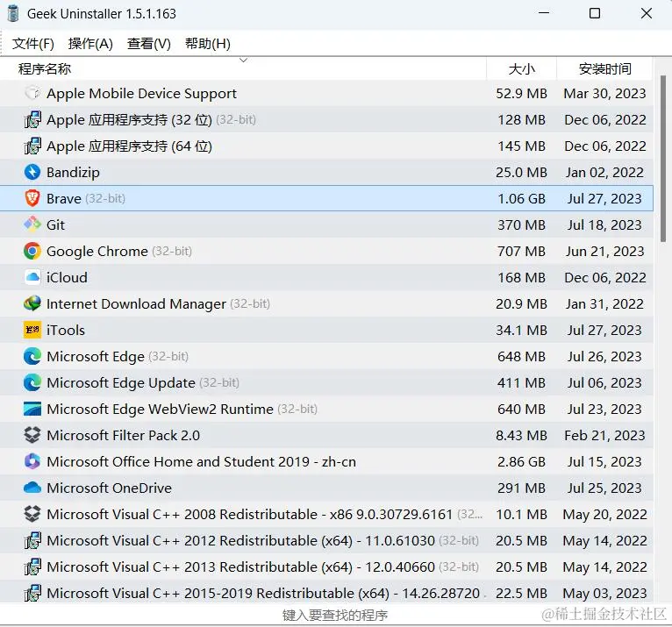Maximize the Geek Uninstaller window
Viewport: 672px width, 627px height.
(595, 13)
